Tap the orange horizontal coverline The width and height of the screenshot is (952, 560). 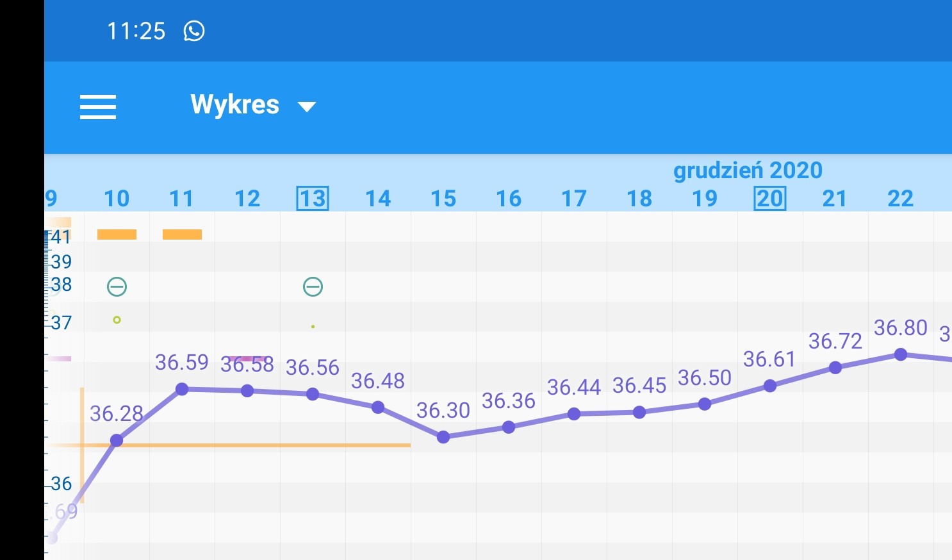(256, 445)
